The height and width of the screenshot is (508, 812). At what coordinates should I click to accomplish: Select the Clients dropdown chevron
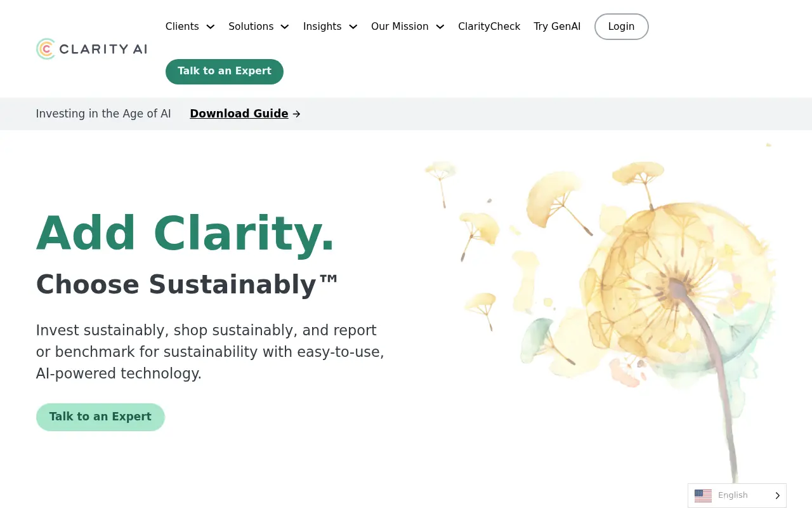click(210, 27)
